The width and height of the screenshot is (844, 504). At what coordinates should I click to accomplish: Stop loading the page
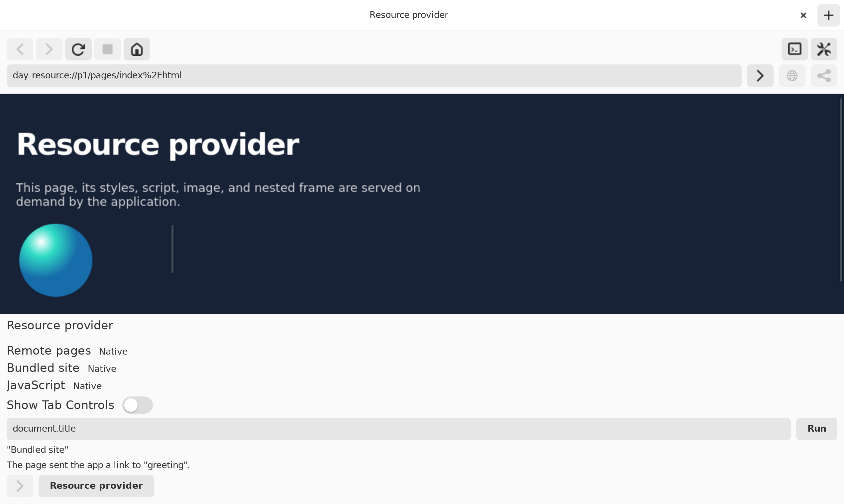pos(108,49)
